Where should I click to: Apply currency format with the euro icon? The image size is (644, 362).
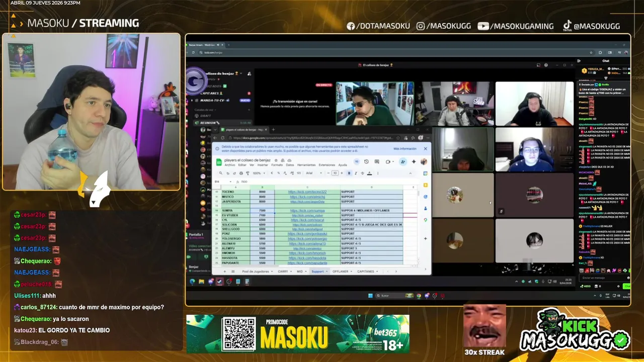(272, 173)
